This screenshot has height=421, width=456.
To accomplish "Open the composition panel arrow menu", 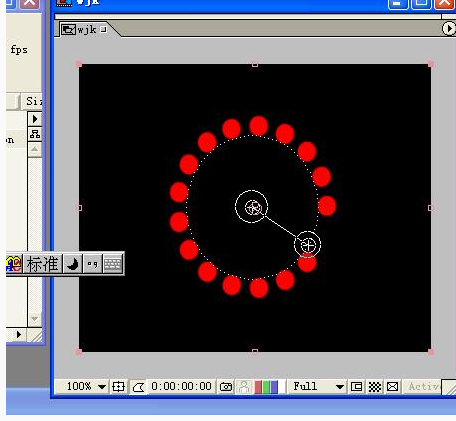I will tap(449, 28).
